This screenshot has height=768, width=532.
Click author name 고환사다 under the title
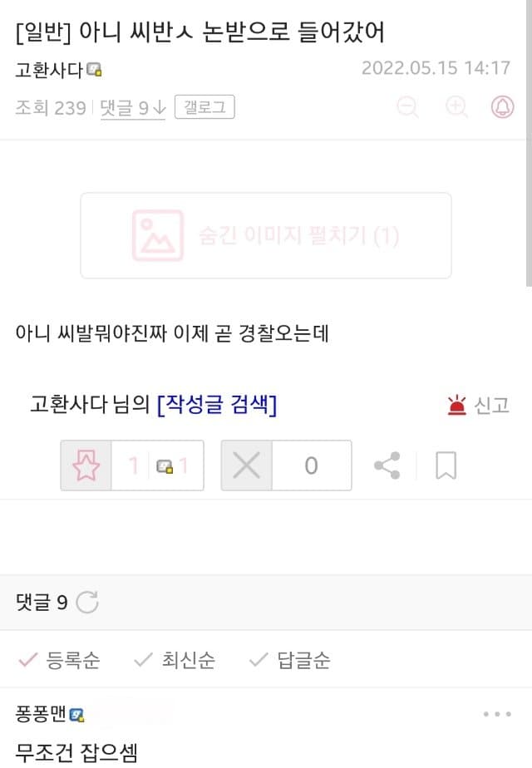(x=50, y=70)
